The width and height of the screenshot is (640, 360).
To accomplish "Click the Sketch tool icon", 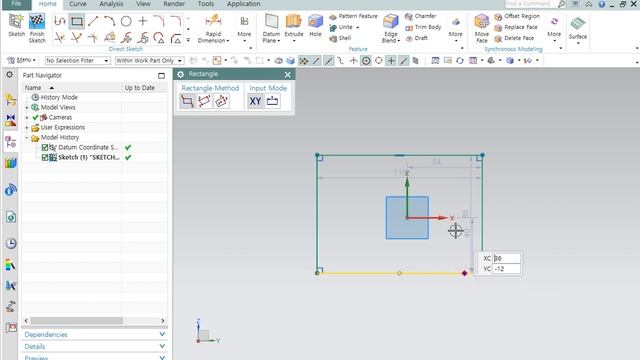I will pyautogui.click(x=16, y=21).
